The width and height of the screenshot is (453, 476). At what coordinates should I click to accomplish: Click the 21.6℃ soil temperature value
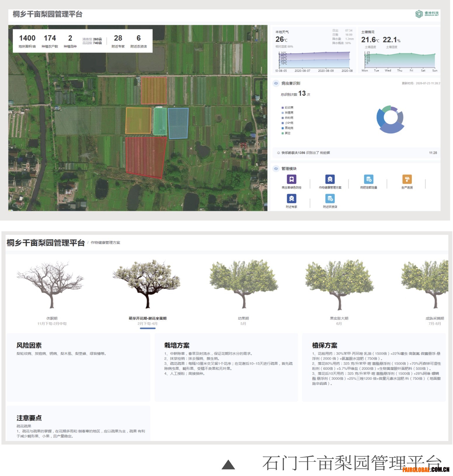[x=370, y=40]
